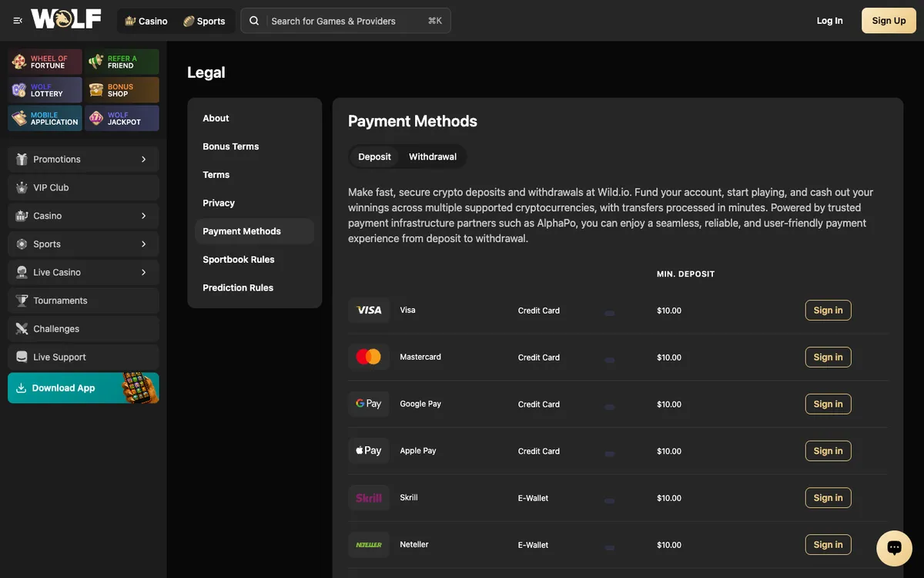Expand the Promotions submenu arrow

pos(143,160)
